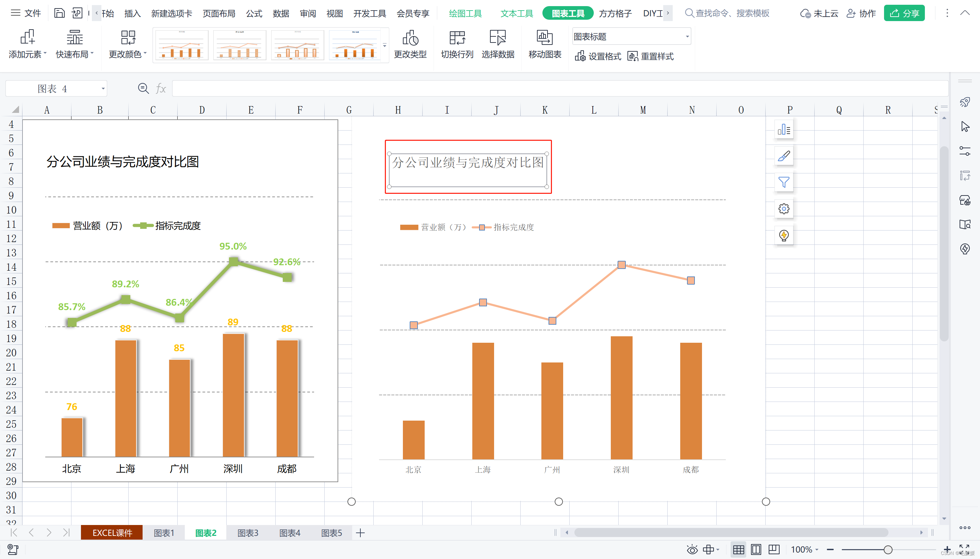
Task: Click the 选择数据 select data icon
Action: click(498, 44)
